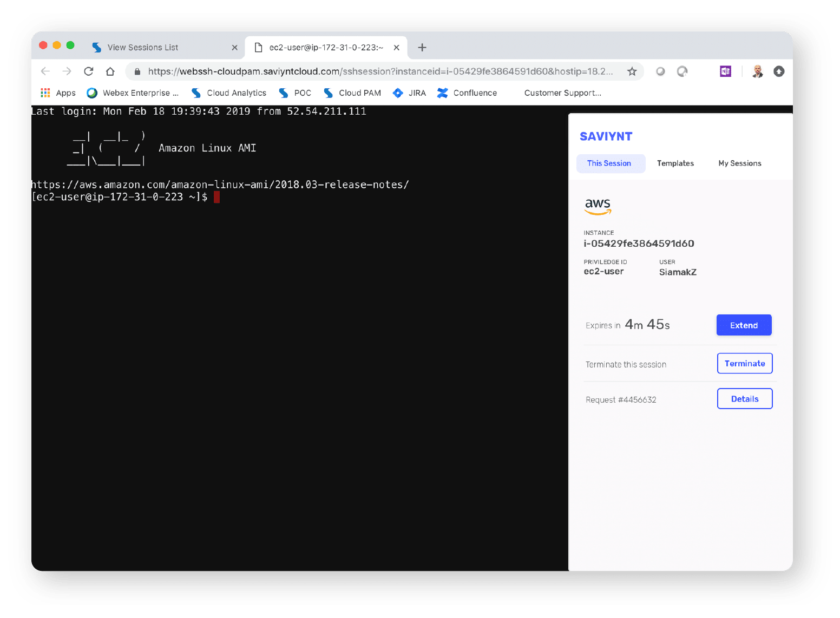This screenshot has width=840, height=618.
Task: Click the ec2-user privilege ID value
Action: click(x=603, y=272)
